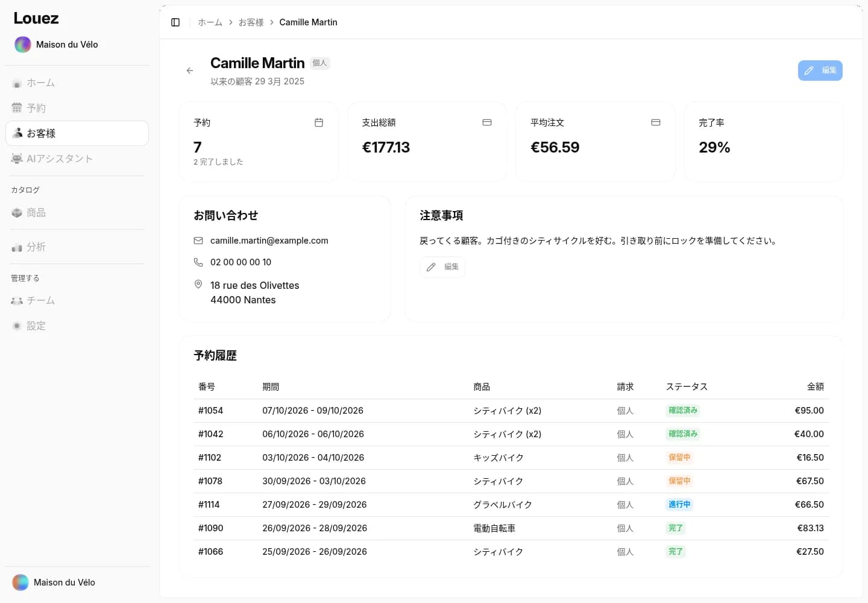Click the blue 編集 button at top right
Image resolution: width=868 pixels, height=603 pixels.
click(820, 71)
